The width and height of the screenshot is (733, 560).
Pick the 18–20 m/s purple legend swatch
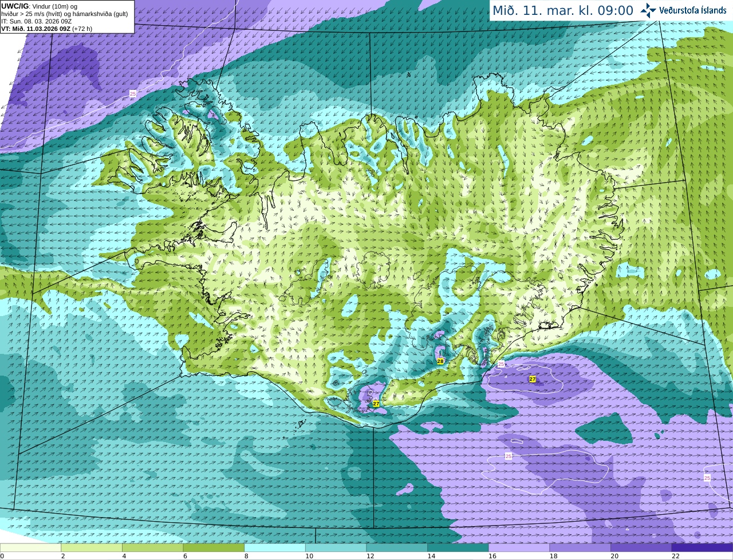pos(580,547)
